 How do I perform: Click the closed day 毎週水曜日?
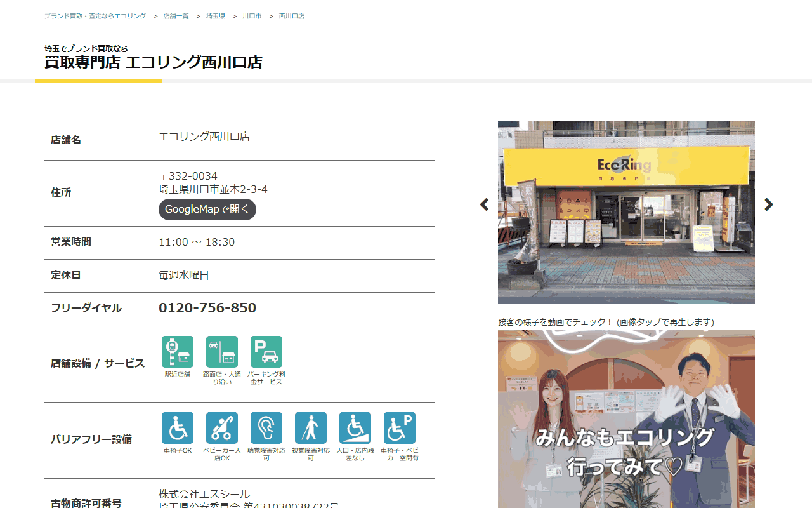[x=184, y=275]
